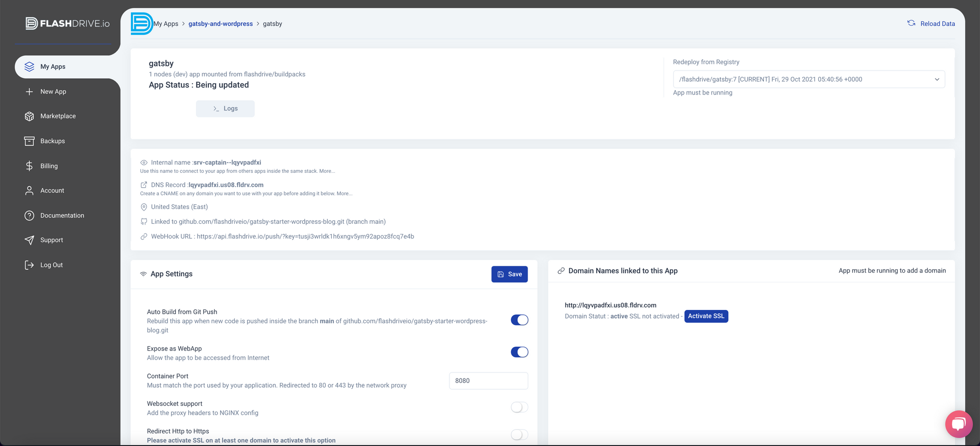Screen dimensions: 980x446
Task: Save the App Settings
Action: 510,274
